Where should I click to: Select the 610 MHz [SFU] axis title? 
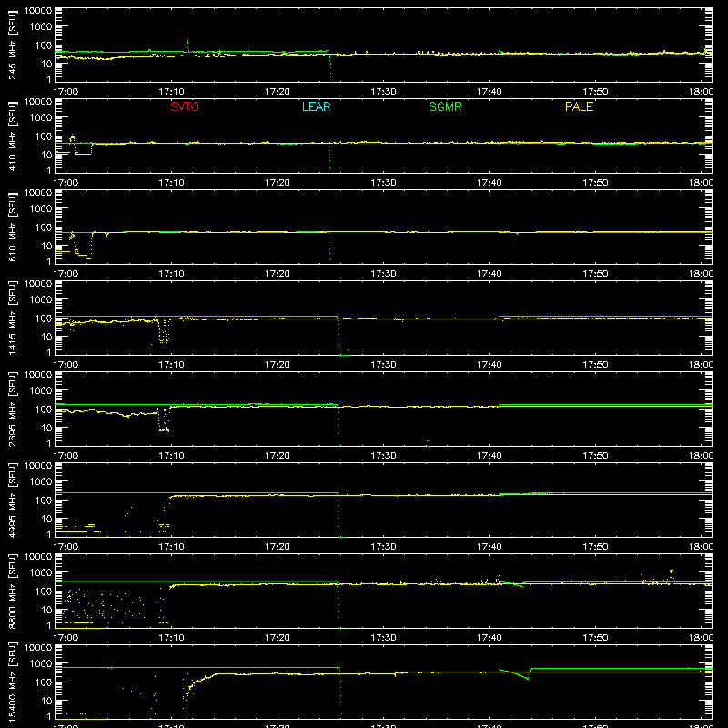(x=12, y=227)
